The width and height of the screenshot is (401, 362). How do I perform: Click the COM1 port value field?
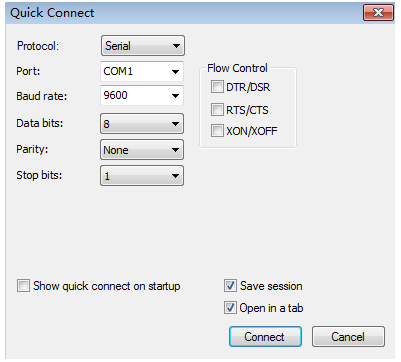(133, 71)
